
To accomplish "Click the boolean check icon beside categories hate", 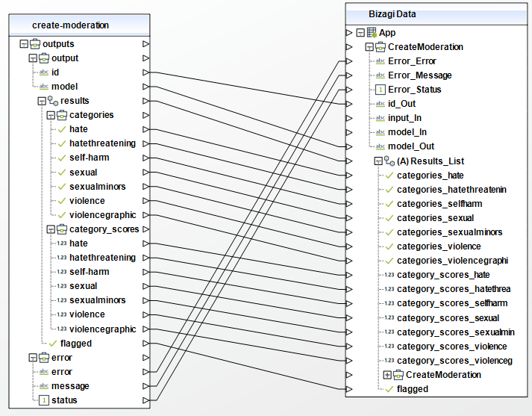I will tap(61, 129).
